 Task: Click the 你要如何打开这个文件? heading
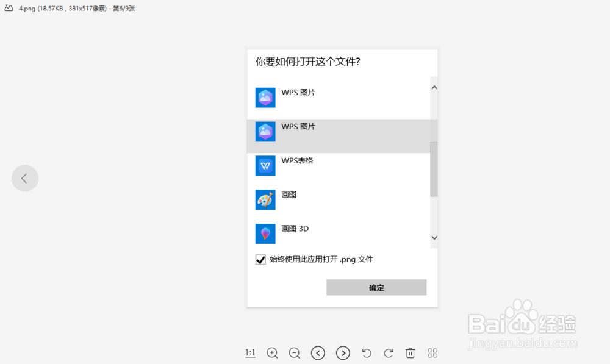click(307, 62)
